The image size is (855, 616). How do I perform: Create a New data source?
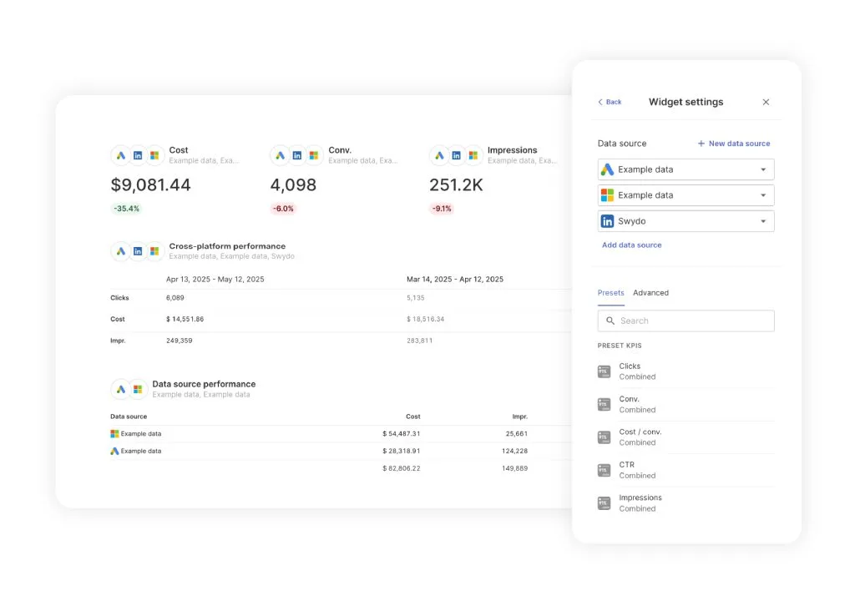click(x=734, y=144)
